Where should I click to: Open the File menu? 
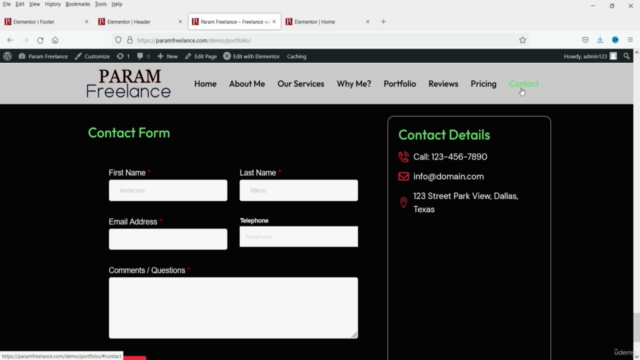[7, 4]
